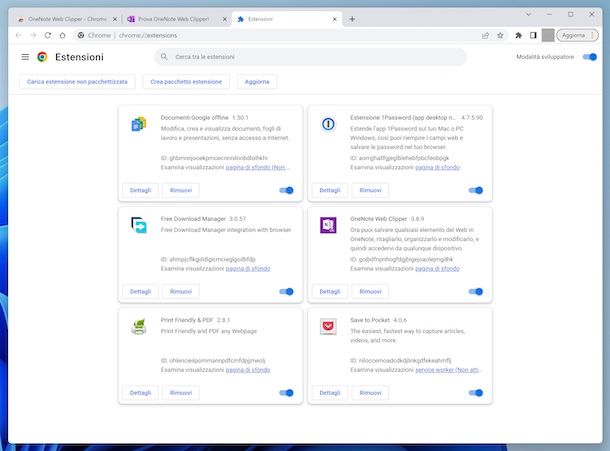Disable the 1Password extension toggle

[476, 190]
